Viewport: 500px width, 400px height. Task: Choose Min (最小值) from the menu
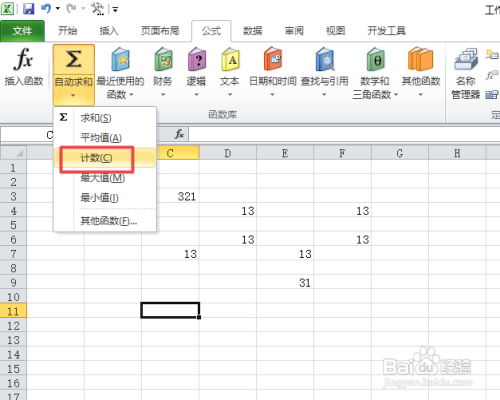[105, 198]
